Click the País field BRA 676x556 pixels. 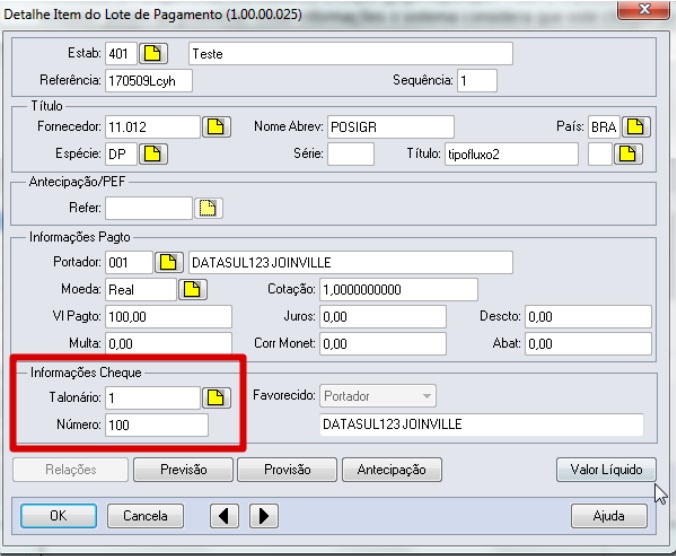coord(604,127)
